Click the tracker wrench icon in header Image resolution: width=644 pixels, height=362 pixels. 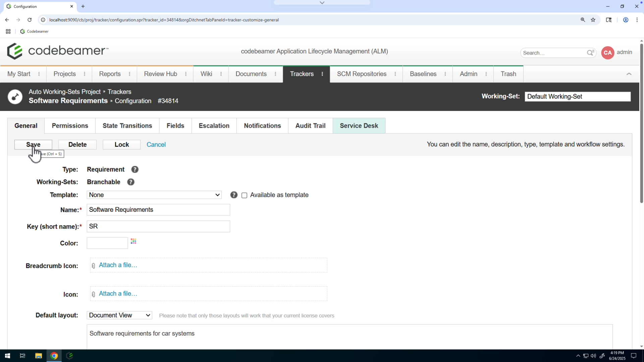click(x=15, y=97)
